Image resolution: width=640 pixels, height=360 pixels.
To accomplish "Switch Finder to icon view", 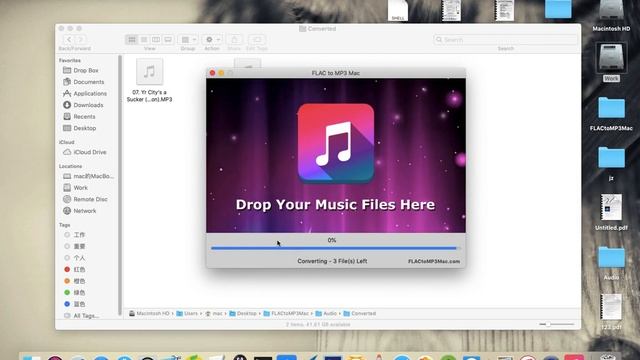I will [x=132, y=40].
